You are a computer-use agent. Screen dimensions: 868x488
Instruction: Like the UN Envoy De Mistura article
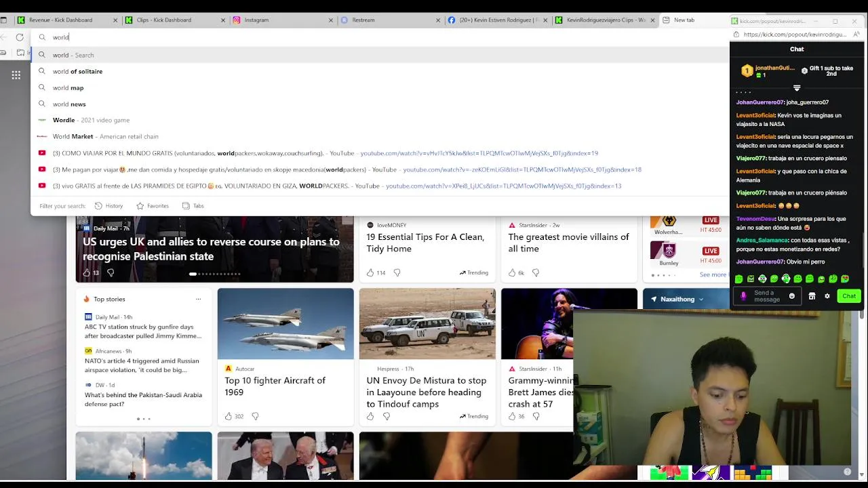[370, 416]
